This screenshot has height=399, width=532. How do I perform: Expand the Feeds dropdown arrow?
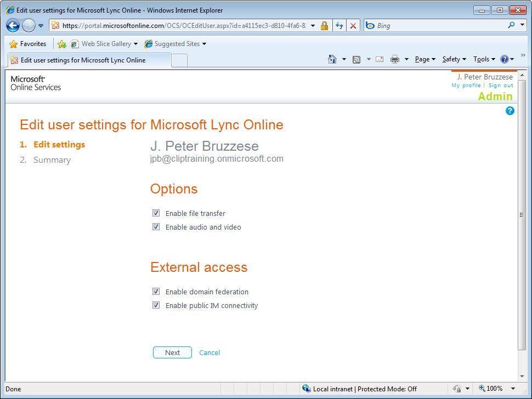(x=369, y=59)
